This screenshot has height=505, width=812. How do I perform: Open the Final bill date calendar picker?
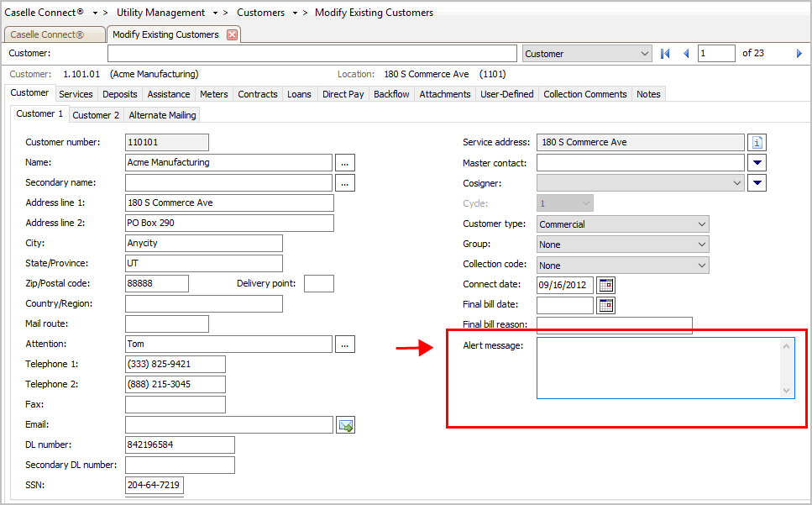(x=605, y=305)
